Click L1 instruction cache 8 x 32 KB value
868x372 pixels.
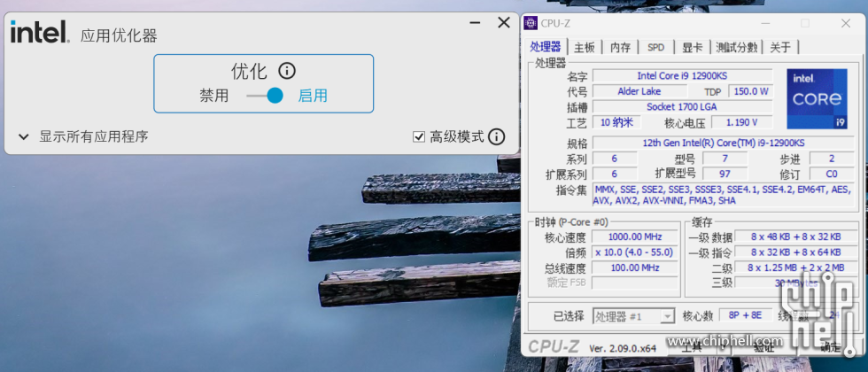[x=795, y=252]
